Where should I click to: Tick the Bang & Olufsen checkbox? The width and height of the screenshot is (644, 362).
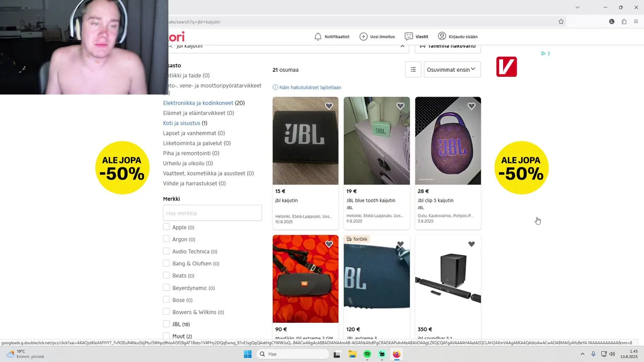click(x=167, y=263)
